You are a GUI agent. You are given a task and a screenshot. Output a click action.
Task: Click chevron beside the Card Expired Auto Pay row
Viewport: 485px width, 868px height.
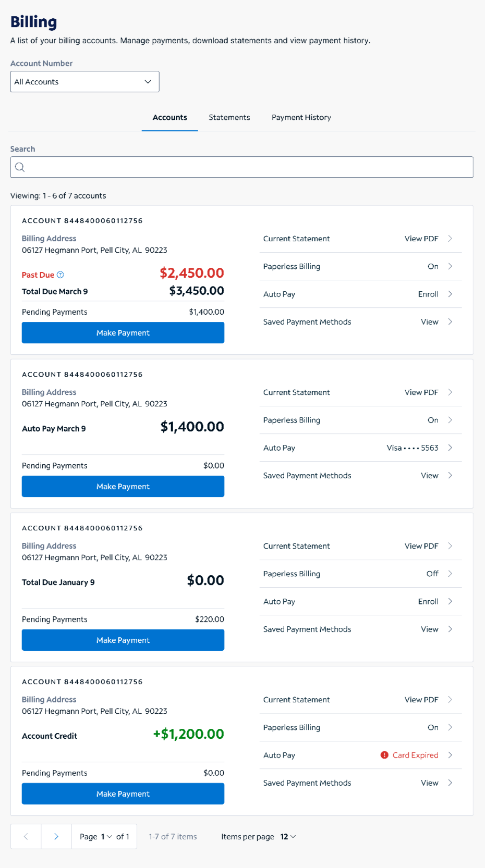point(450,755)
